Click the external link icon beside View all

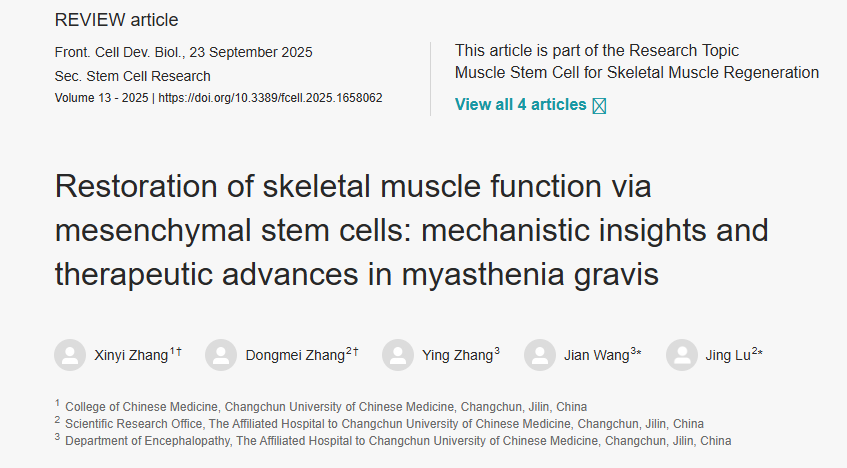click(599, 105)
